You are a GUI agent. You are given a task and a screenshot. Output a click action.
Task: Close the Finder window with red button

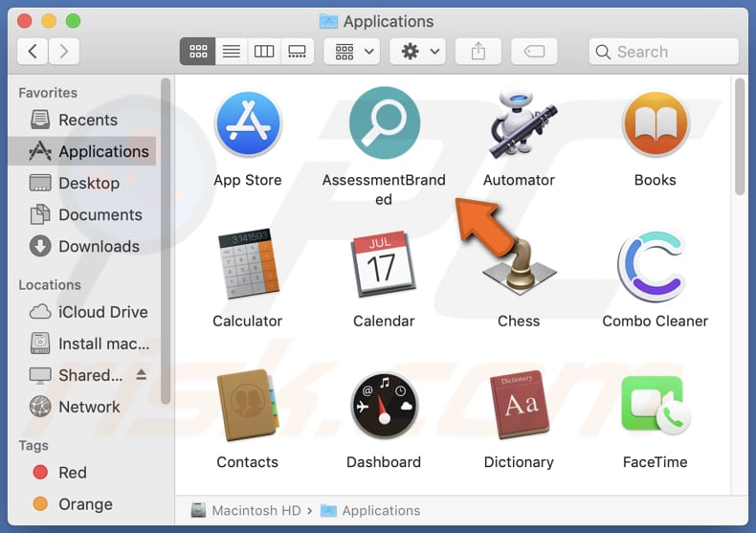click(24, 21)
